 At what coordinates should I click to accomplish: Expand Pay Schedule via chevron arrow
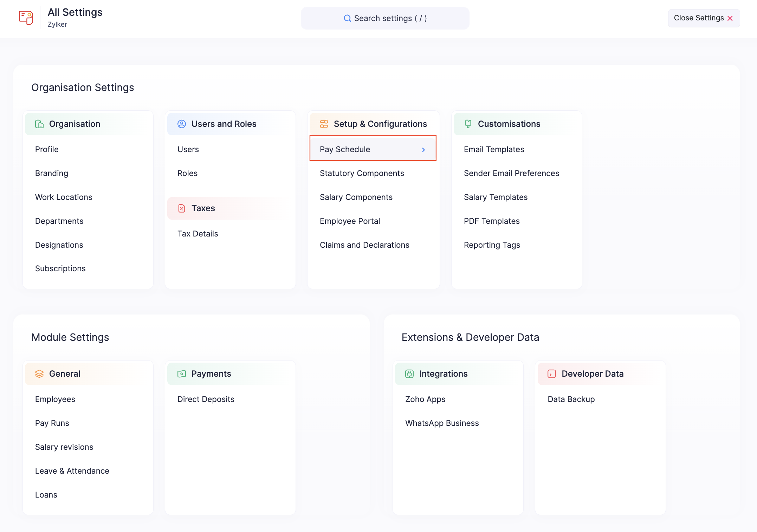(423, 150)
